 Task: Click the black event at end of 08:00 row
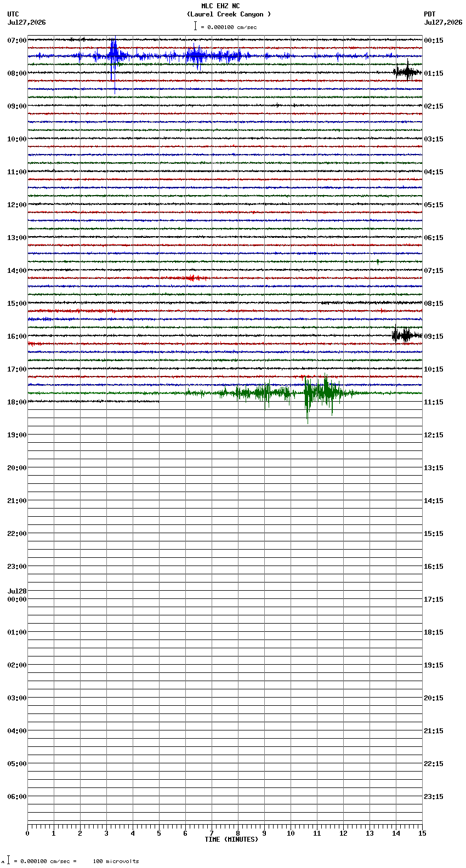click(x=407, y=71)
